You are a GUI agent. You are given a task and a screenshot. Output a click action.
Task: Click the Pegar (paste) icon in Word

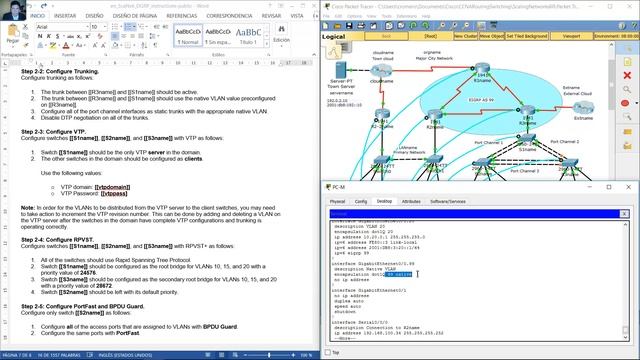(x=13, y=31)
